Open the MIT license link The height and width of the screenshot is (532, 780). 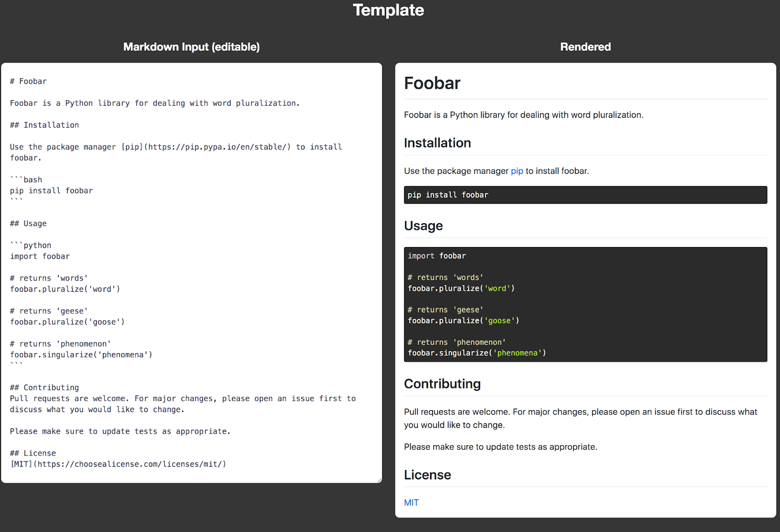tap(411, 502)
